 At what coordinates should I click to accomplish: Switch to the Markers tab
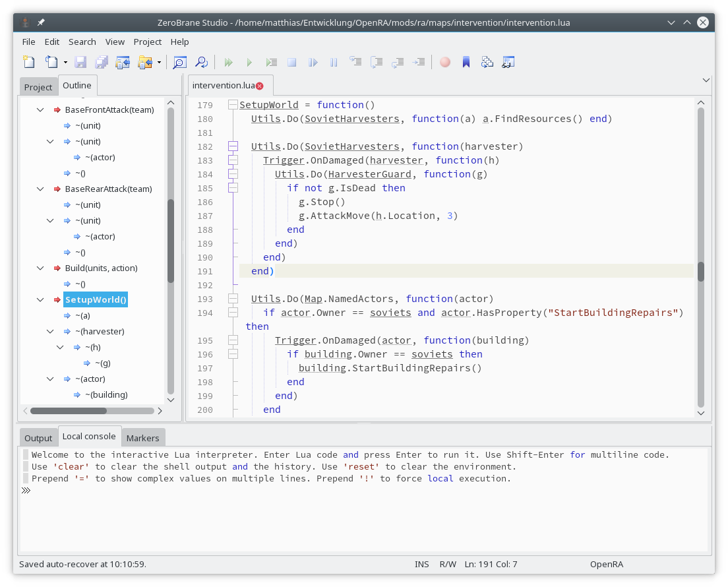point(142,438)
